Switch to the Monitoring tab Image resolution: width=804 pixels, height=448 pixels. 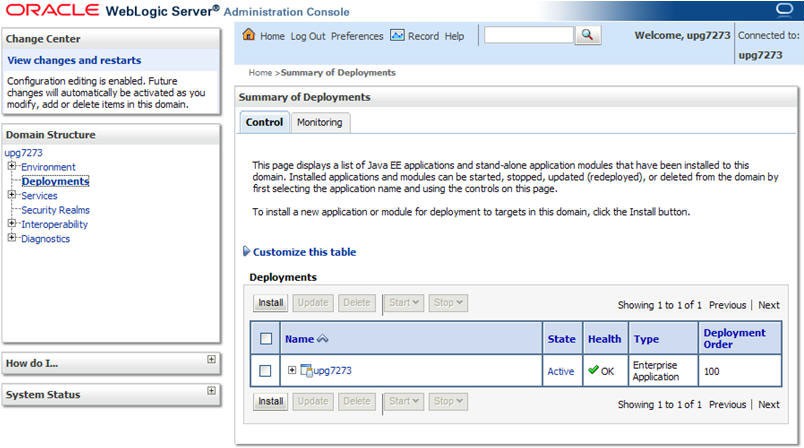coord(320,123)
